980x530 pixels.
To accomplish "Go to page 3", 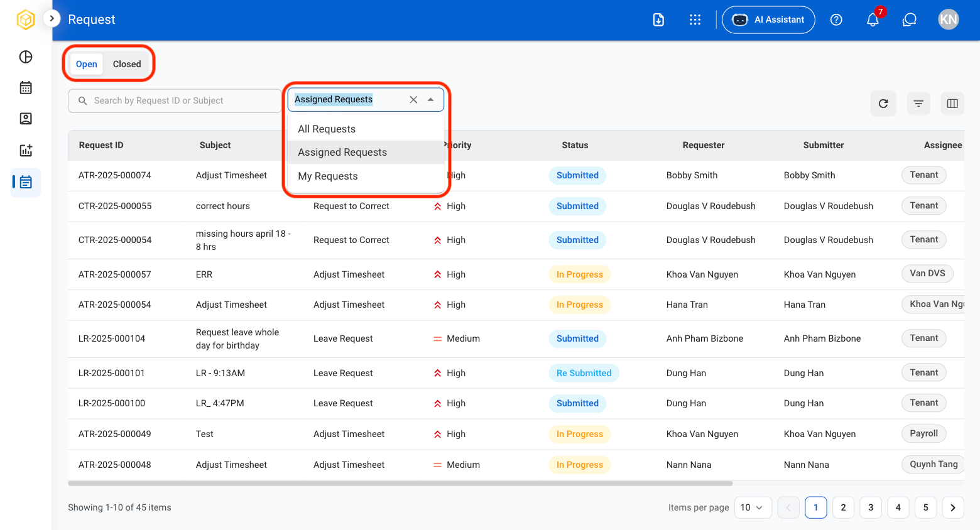I will tap(871, 507).
